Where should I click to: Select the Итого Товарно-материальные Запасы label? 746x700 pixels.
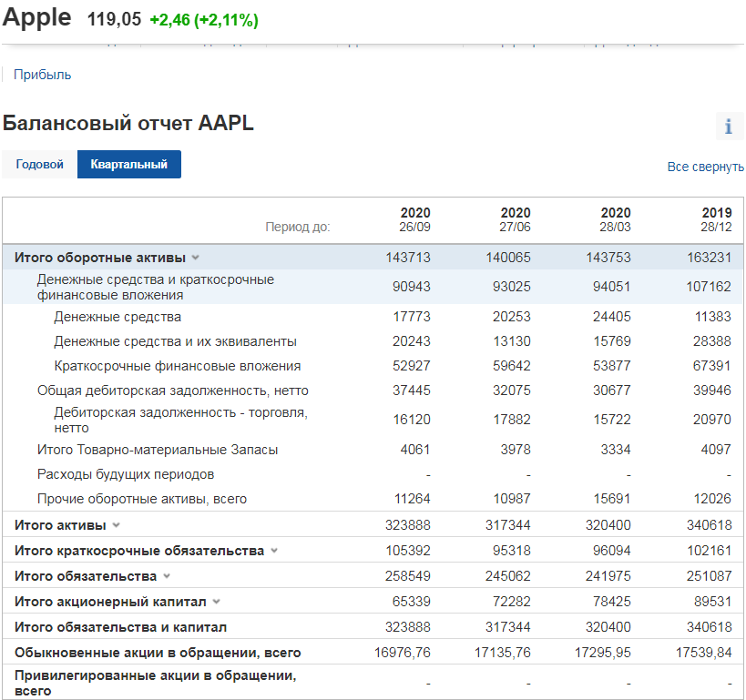[158, 450]
